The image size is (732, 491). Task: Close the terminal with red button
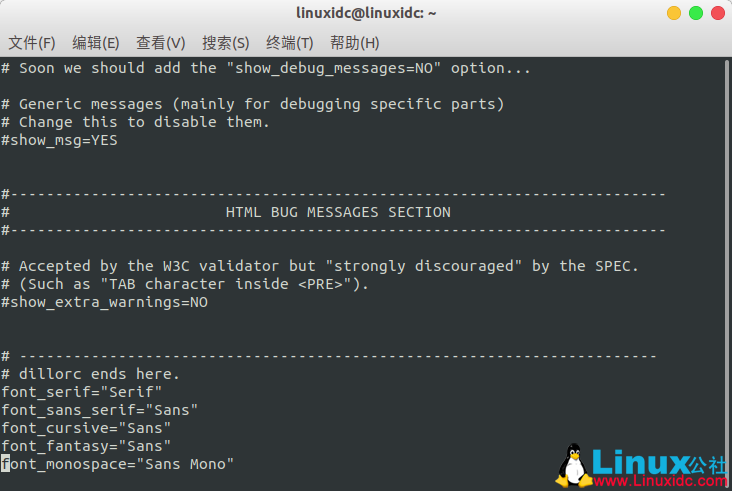point(718,13)
